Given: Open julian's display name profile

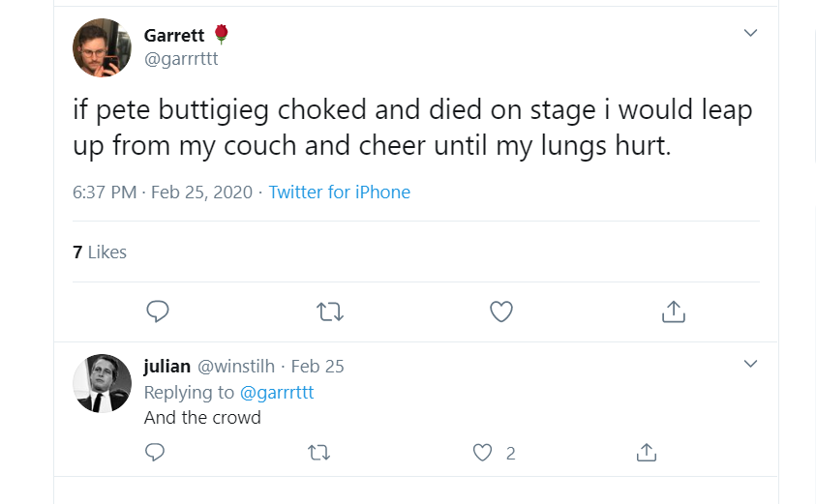Looking at the screenshot, I should click(166, 367).
